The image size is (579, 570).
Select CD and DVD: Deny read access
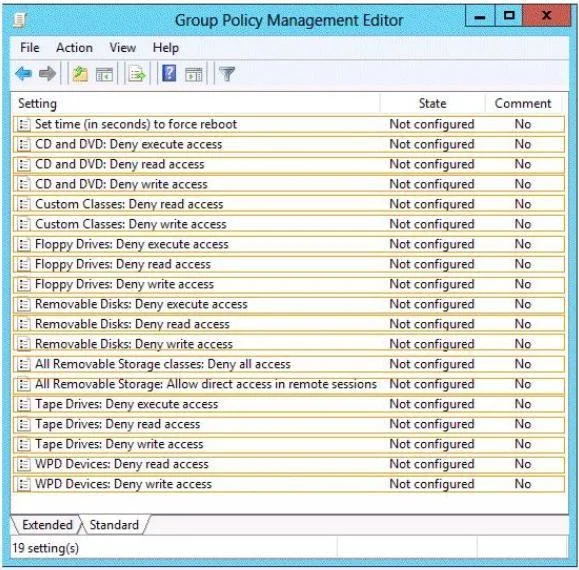pos(289,164)
